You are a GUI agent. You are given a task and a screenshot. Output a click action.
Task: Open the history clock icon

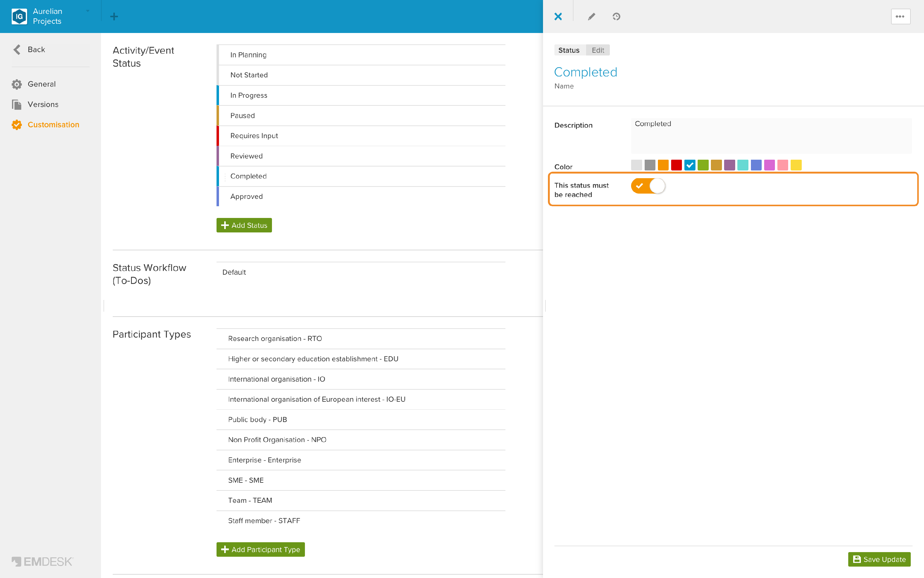[616, 16]
